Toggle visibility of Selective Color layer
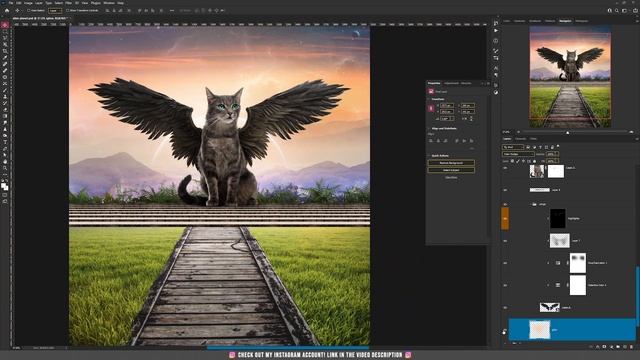This screenshot has height=360, width=640. click(505, 285)
